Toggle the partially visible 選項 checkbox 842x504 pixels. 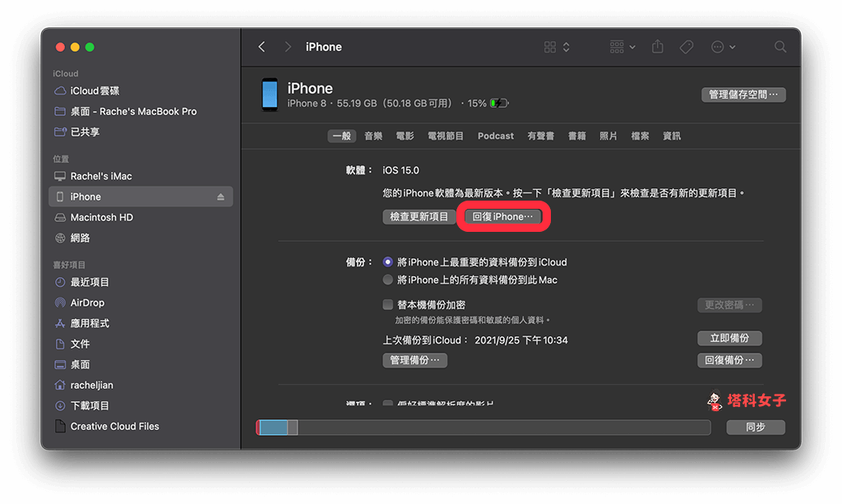pos(388,403)
